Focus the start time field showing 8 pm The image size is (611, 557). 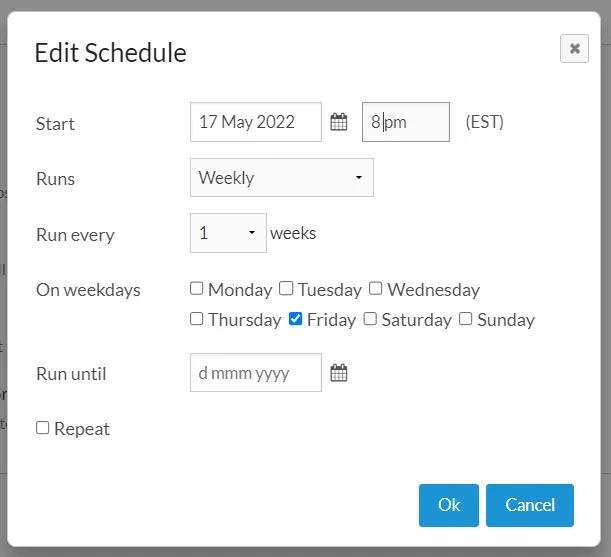[406, 122]
